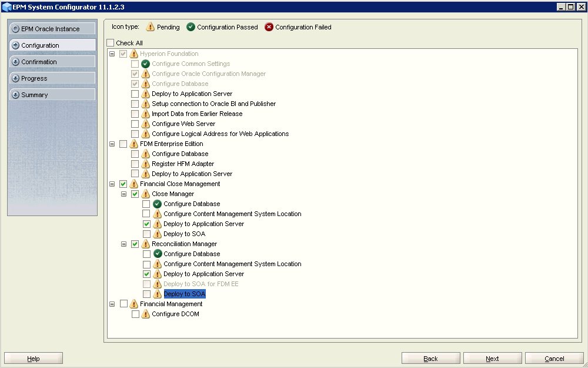Select the FDM Enterprise Edition label

pos(172,144)
